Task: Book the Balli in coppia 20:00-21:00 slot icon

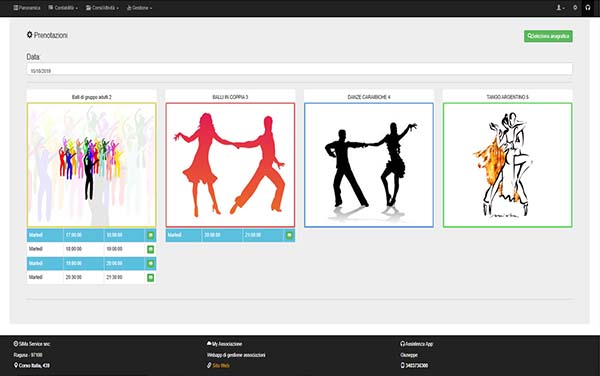Action: coord(289,235)
